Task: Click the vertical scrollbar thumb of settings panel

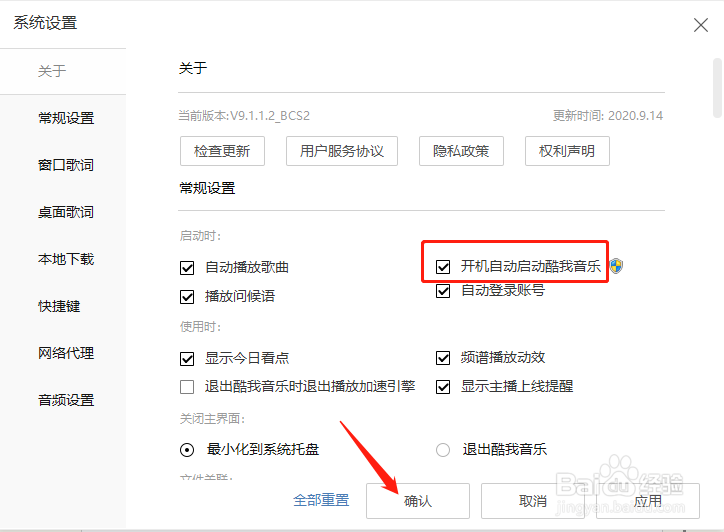Action: click(717, 88)
